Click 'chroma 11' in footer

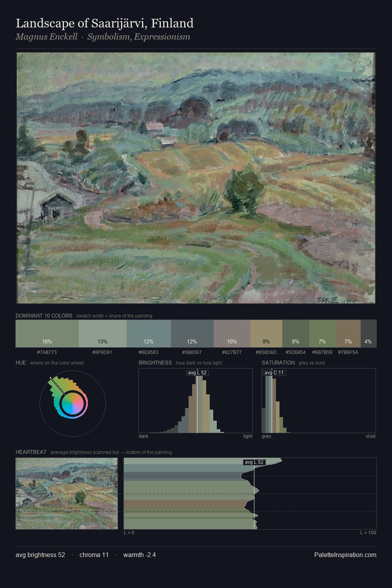click(94, 555)
